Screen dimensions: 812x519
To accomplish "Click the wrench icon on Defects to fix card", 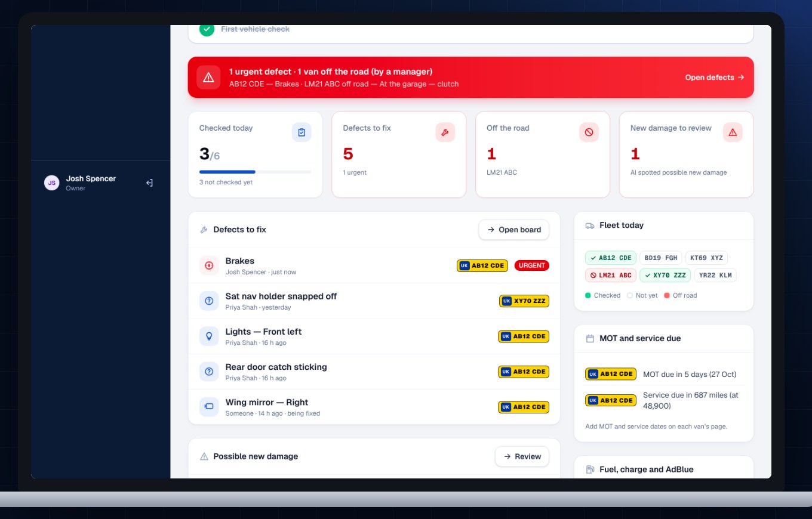I will click(445, 132).
